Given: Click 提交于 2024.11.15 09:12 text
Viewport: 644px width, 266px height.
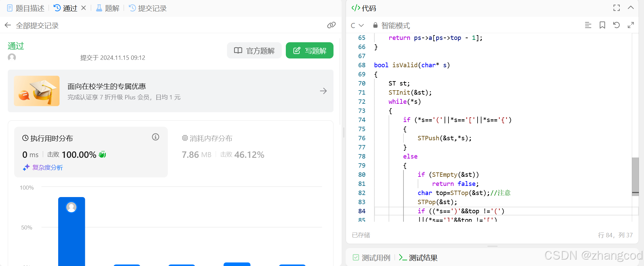Looking at the screenshot, I should (x=113, y=58).
